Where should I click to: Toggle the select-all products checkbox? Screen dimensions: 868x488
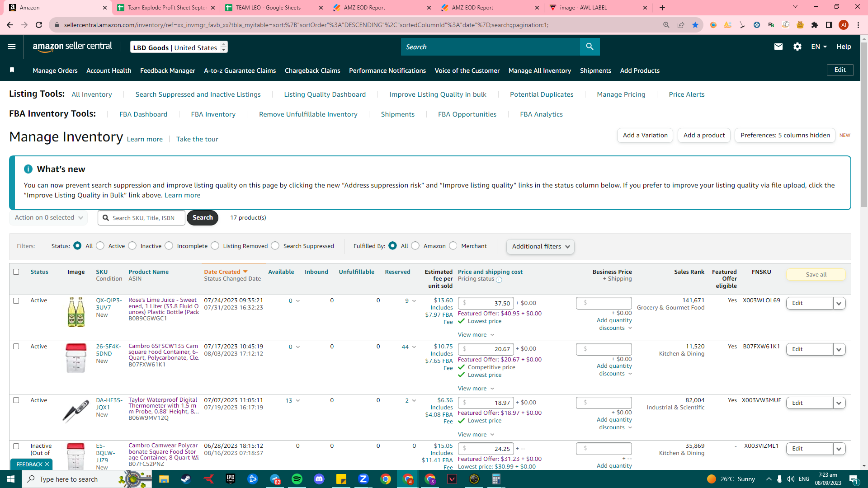[x=16, y=272]
